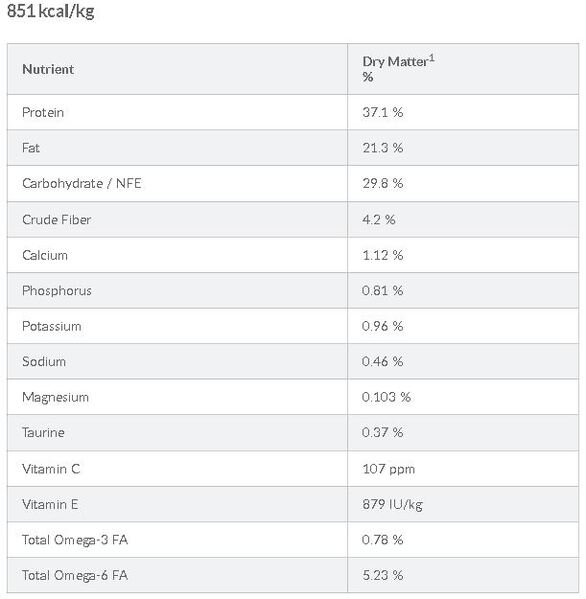586x599 pixels.
Task: Click the Total Omega-3 FA label
Action: coord(75,540)
